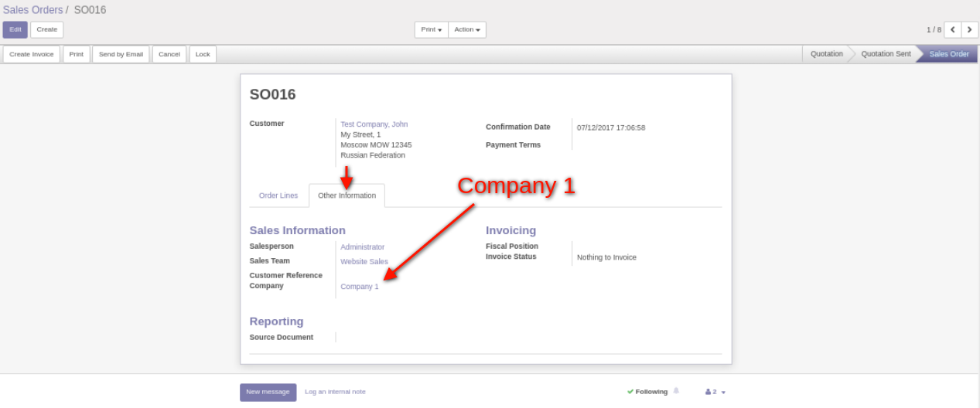Open the followers list person icon
The width and height of the screenshot is (980, 408).
click(x=709, y=392)
